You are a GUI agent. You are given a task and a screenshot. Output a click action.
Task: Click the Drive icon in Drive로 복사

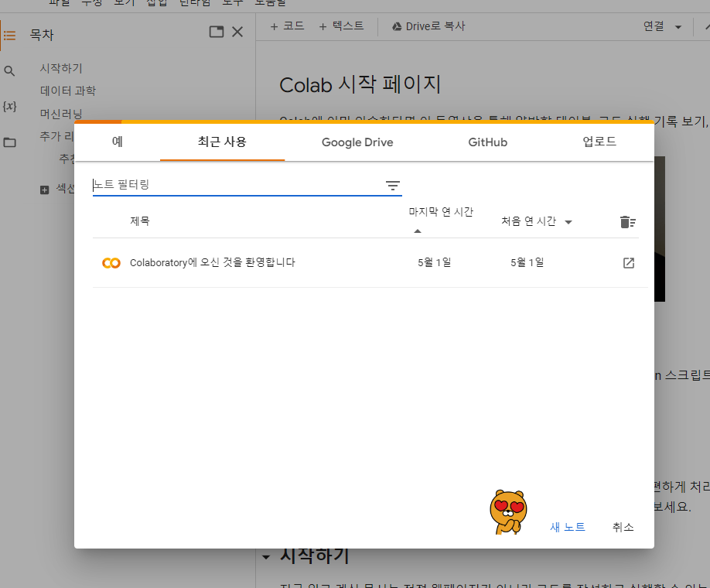[397, 27]
